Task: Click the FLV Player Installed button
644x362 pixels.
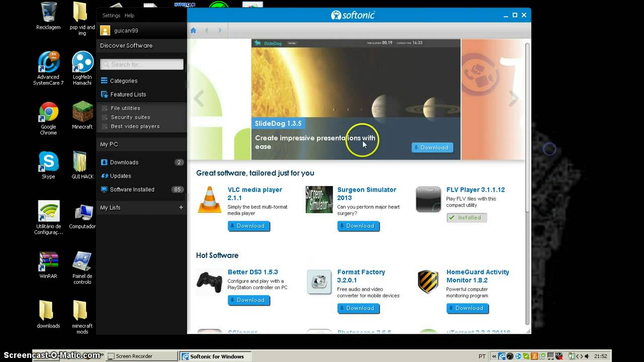Action: click(x=467, y=218)
